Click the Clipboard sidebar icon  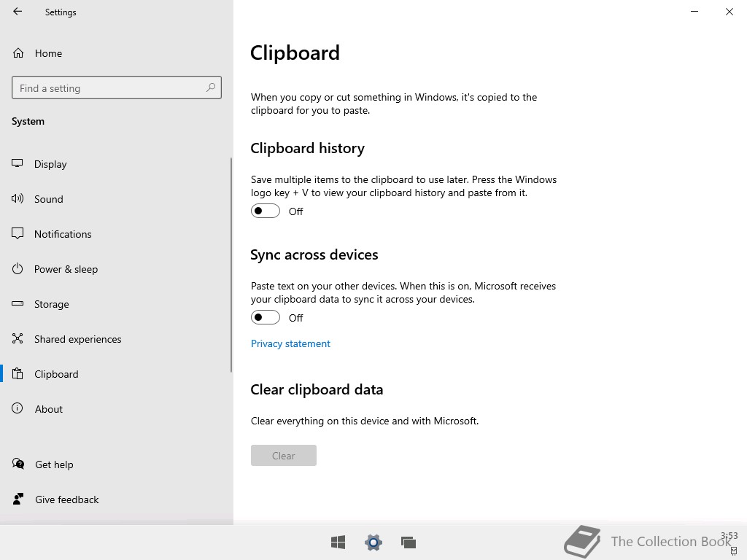[18, 373]
